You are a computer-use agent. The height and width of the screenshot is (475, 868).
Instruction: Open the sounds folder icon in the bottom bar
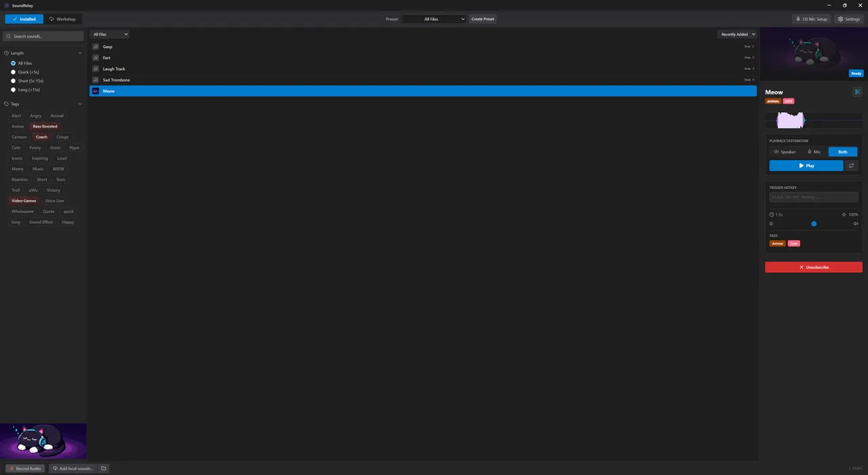[104, 468]
